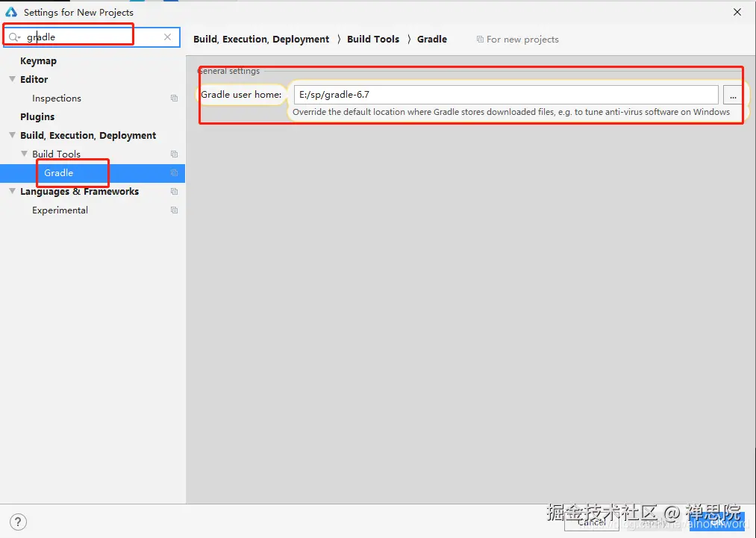
Task: Open Editor settings category
Action: [34, 79]
